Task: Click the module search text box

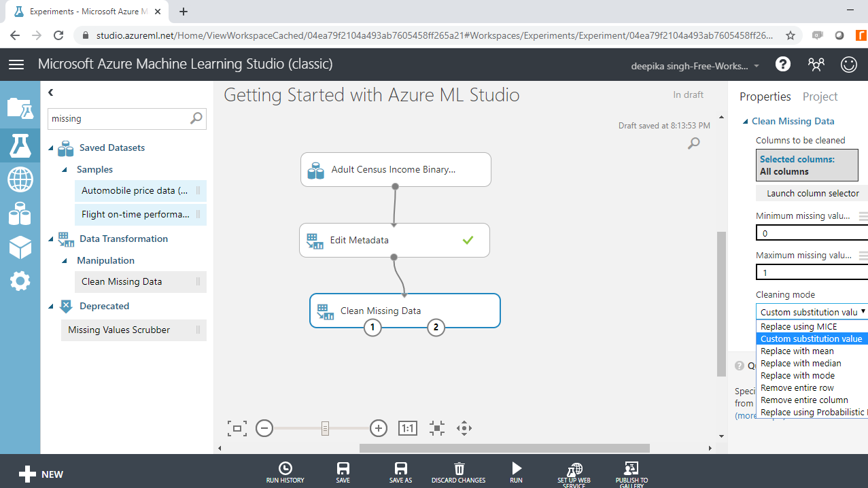Action: click(118, 118)
